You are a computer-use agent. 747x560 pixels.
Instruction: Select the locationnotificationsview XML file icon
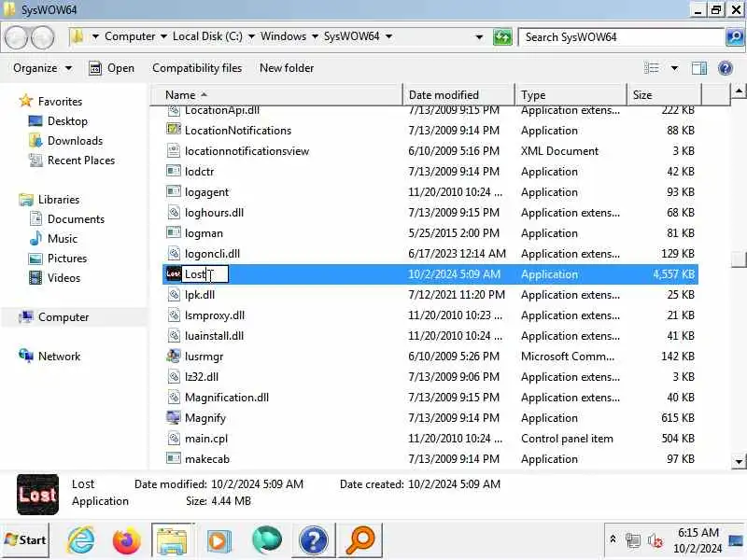coord(174,150)
